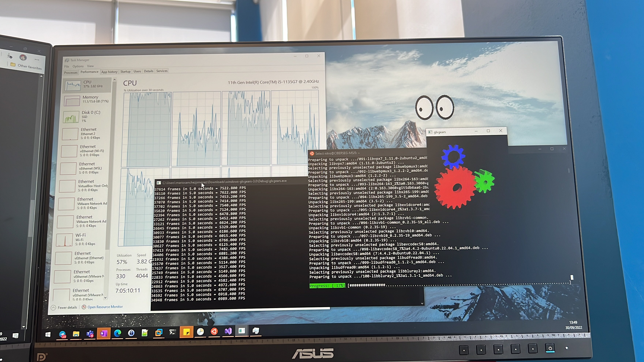Open the App history tab
644x362 pixels.
point(109,72)
